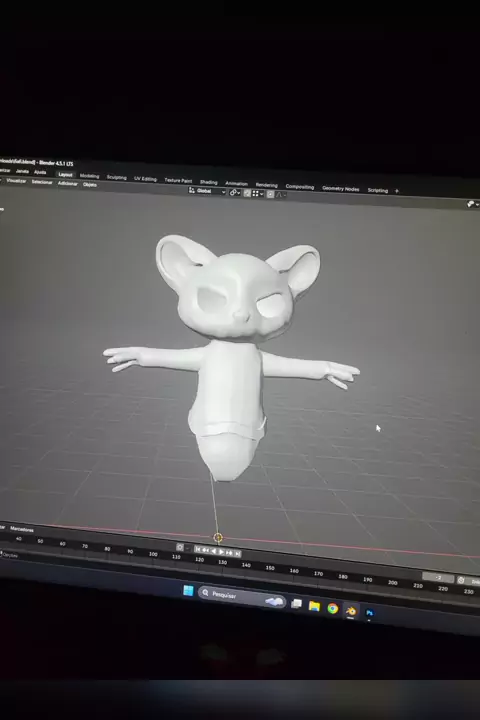This screenshot has width=480, height=720.
Task: Open the Global transform orientation dropdown
Action: coord(207,191)
